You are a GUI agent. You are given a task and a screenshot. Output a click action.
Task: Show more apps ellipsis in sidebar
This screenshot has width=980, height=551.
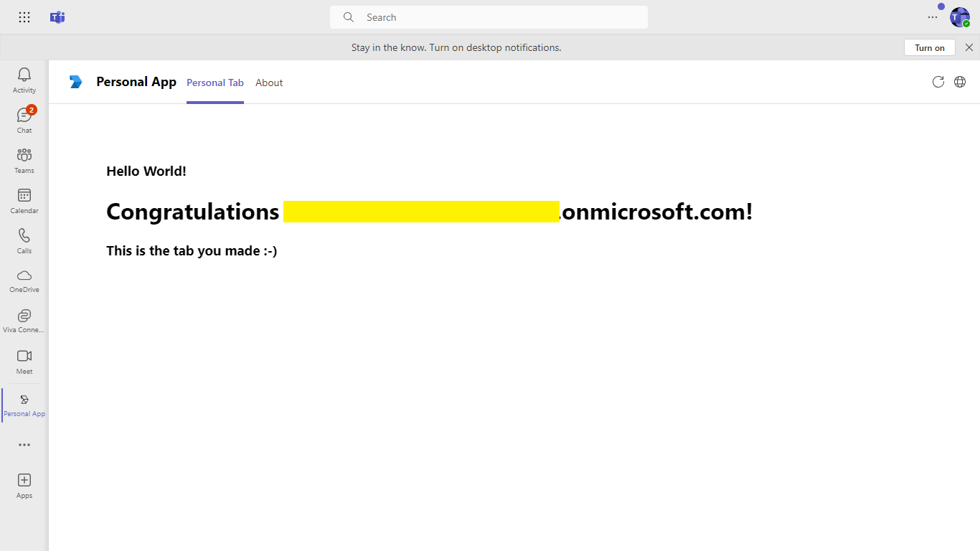pos(24,445)
